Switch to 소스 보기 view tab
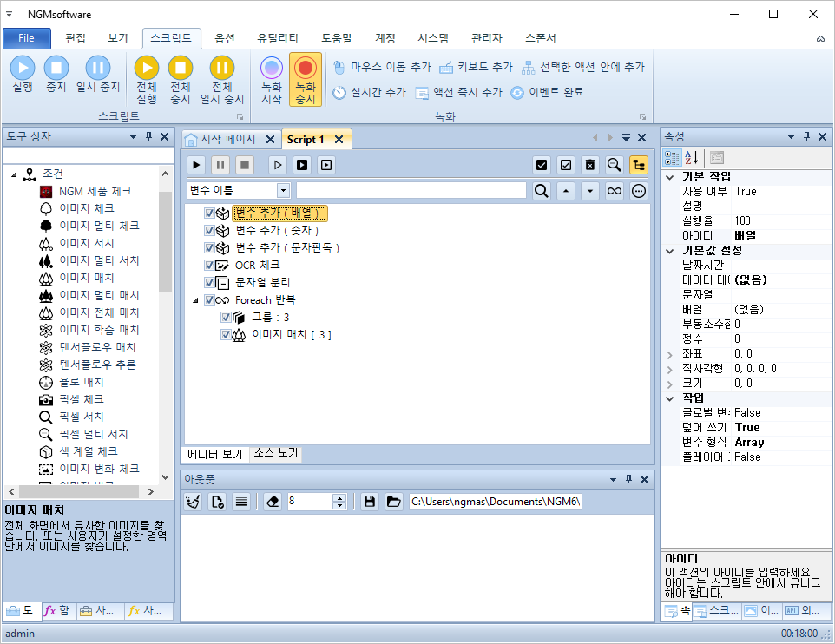This screenshot has height=644, width=835. pyautogui.click(x=276, y=453)
